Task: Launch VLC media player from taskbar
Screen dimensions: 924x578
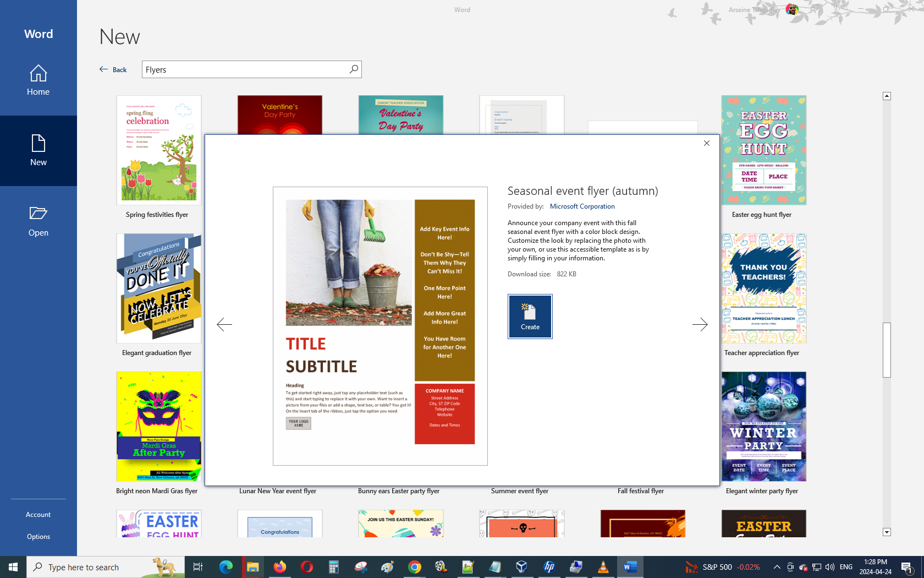Action: [x=603, y=567]
